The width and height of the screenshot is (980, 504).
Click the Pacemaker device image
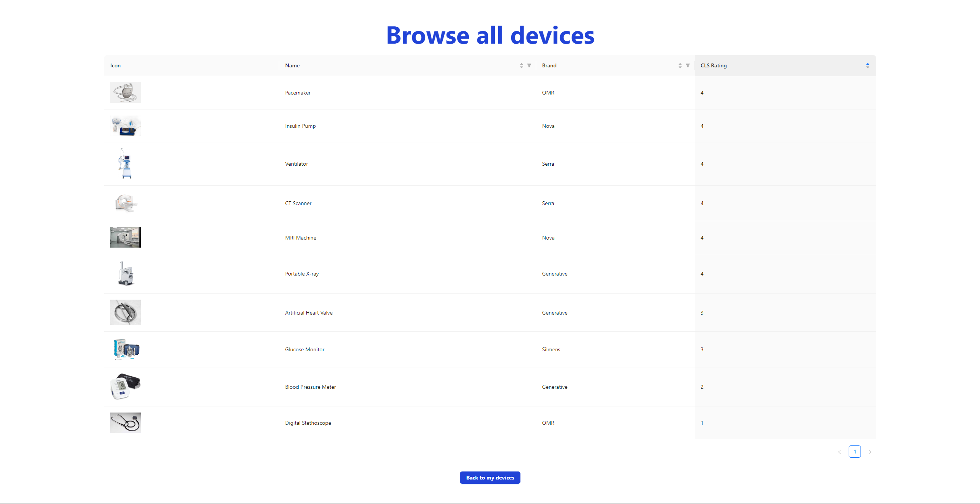126,93
